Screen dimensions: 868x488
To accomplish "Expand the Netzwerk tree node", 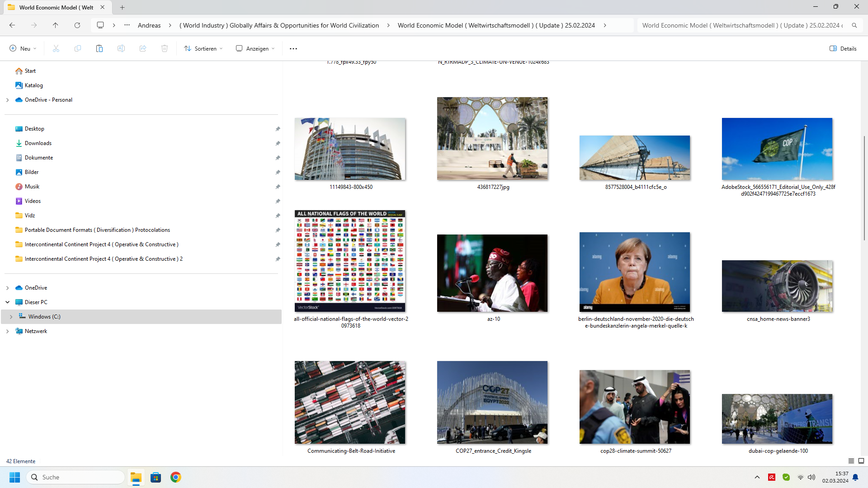I will 7,331.
